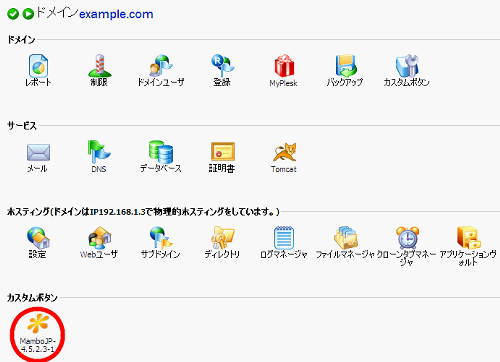Click the green checkmark status icon

pyautogui.click(x=13, y=14)
